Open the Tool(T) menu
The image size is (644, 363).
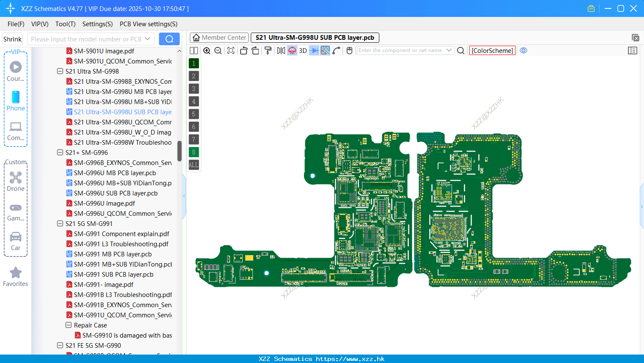(66, 24)
